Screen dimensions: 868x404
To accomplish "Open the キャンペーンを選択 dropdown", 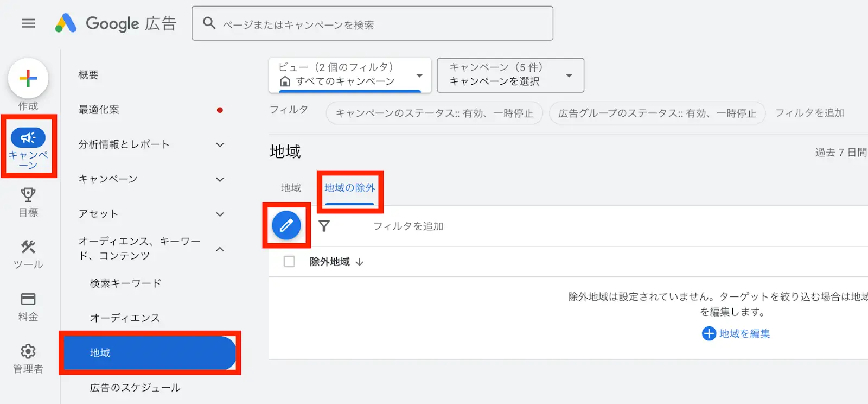I will coord(510,75).
